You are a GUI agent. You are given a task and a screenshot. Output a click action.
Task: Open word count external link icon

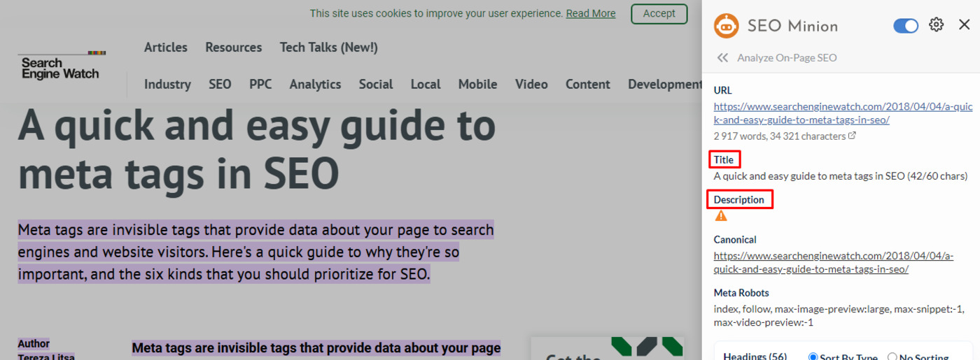(x=852, y=136)
